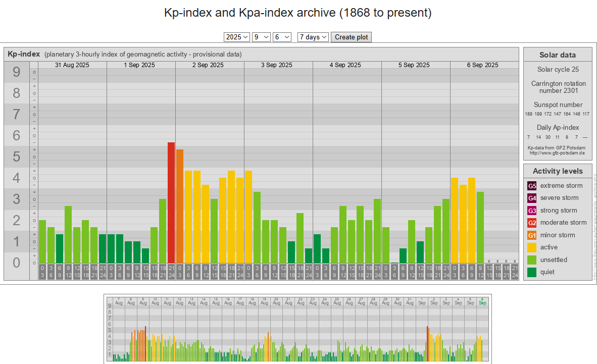Click the G1 minor storm icon
597x364 pixels.
(532, 235)
